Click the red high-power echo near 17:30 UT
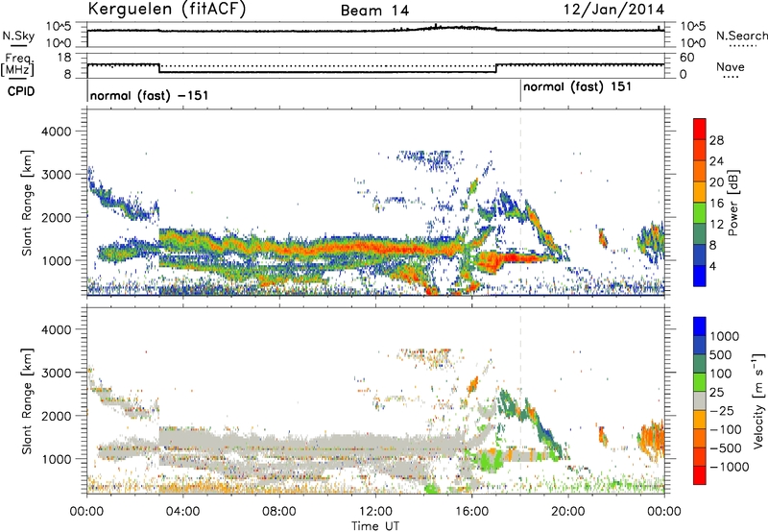The height and width of the screenshot is (532, 768). coord(512,258)
